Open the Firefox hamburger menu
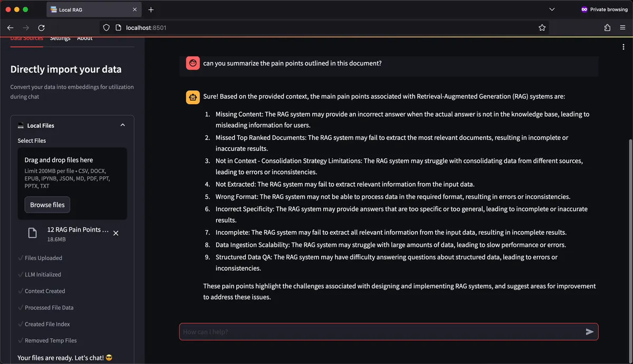 tap(622, 27)
